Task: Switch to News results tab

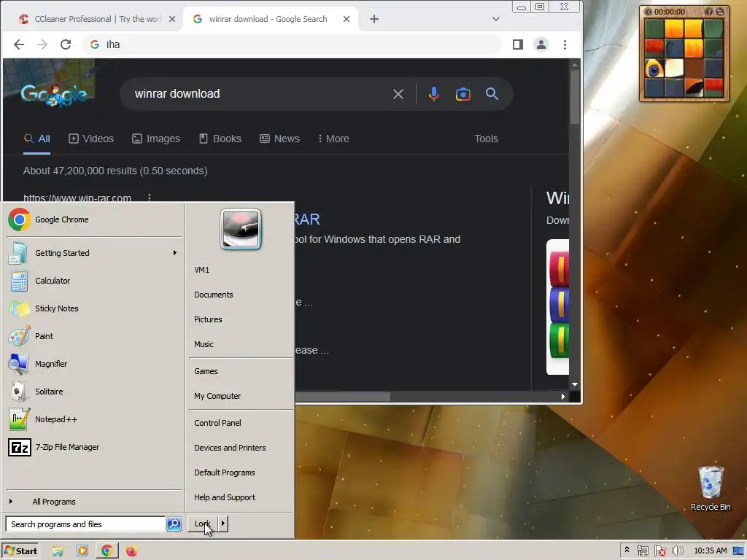Action: pyautogui.click(x=279, y=139)
